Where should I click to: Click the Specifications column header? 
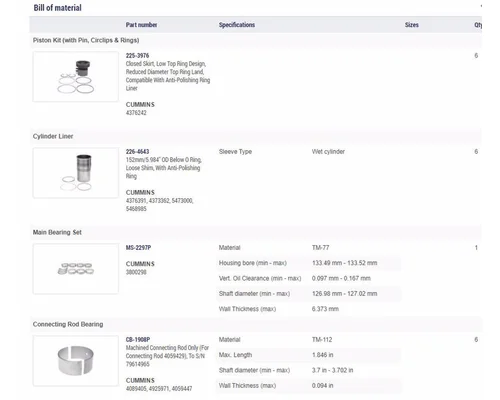[237, 25]
